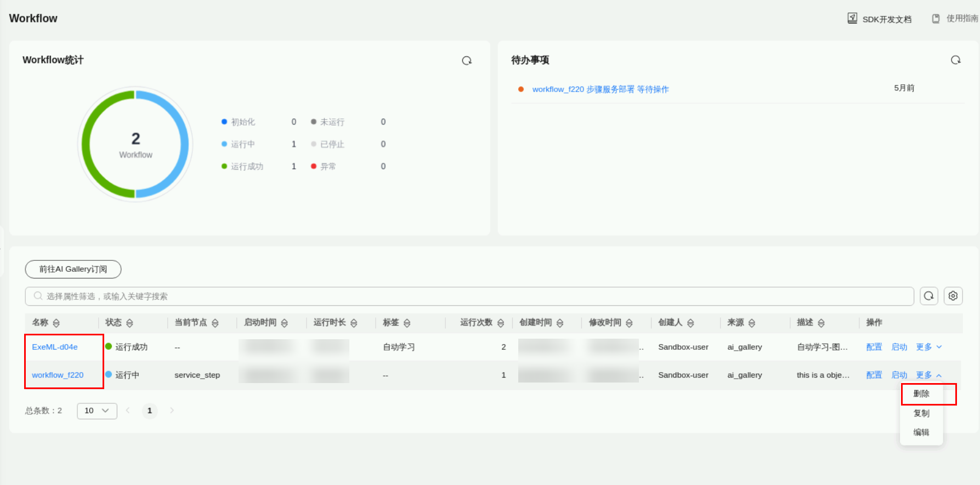
Task: Open table column settings gear
Action: [x=953, y=296]
